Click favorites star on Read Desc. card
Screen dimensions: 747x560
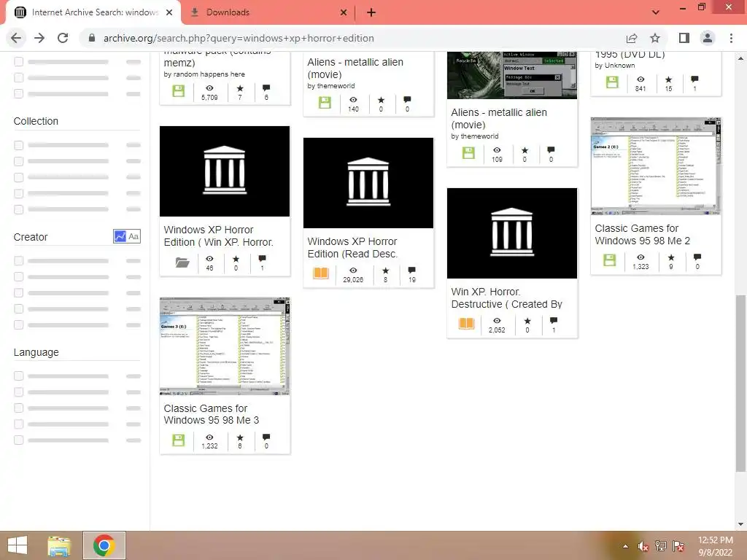[385, 271]
